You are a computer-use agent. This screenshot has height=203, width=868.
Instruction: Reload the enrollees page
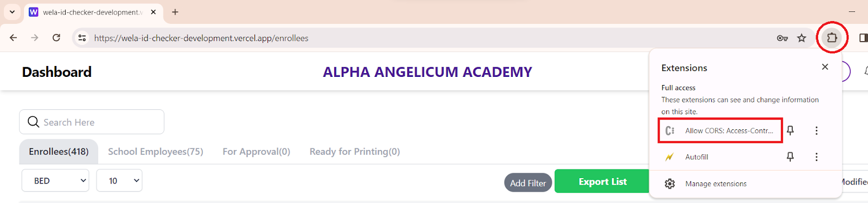point(56,38)
